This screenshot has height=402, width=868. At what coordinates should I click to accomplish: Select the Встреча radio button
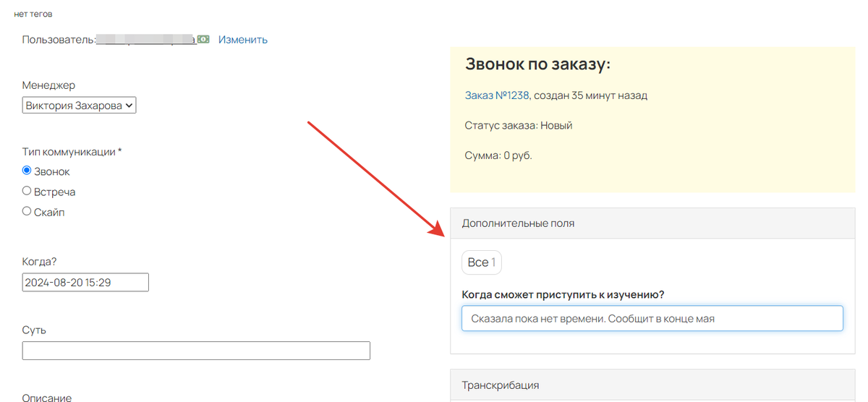(27, 192)
